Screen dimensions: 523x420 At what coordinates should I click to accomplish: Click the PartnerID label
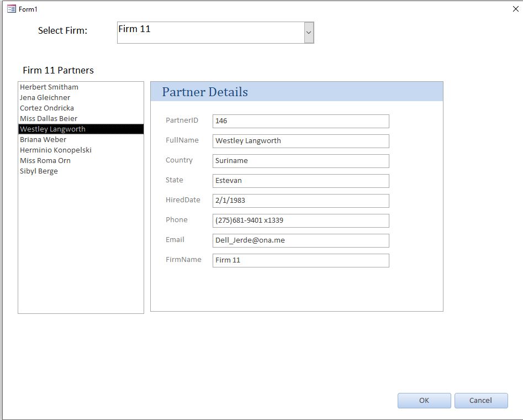tap(182, 120)
